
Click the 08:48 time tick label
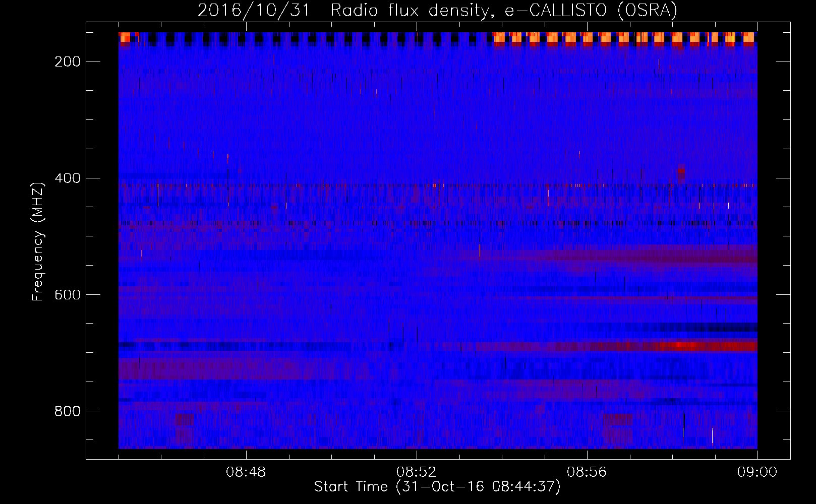(x=246, y=472)
